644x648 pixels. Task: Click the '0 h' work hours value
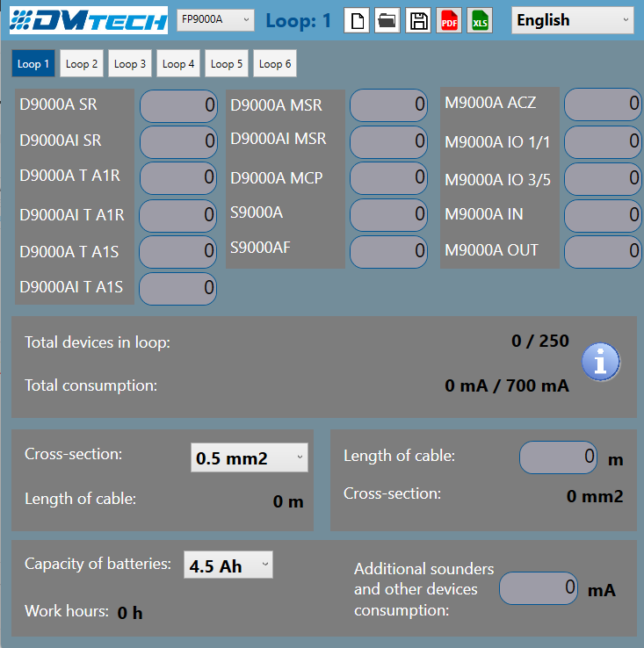pyautogui.click(x=130, y=613)
